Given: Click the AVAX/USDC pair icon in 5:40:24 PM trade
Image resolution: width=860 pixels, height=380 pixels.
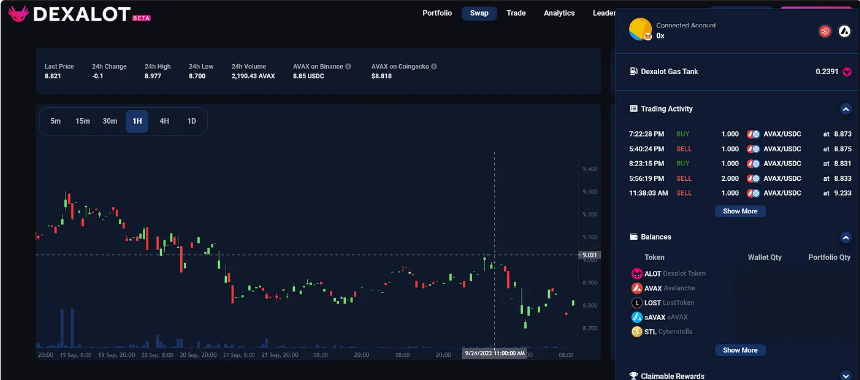Looking at the screenshot, I should pos(753,149).
